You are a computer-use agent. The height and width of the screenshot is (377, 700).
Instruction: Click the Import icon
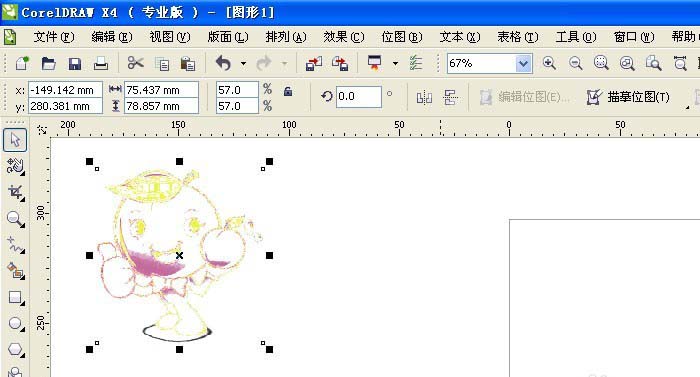point(314,64)
